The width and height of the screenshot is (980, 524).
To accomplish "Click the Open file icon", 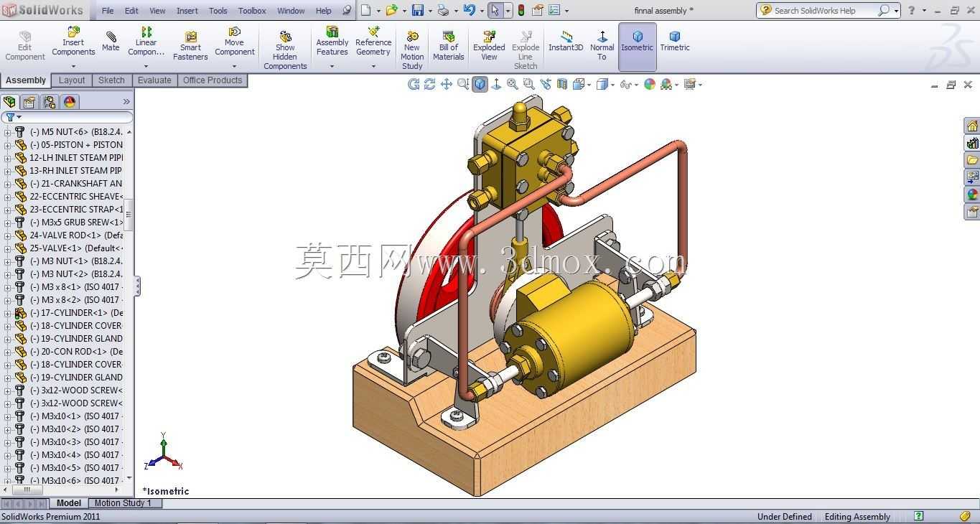I will (x=391, y=10).
